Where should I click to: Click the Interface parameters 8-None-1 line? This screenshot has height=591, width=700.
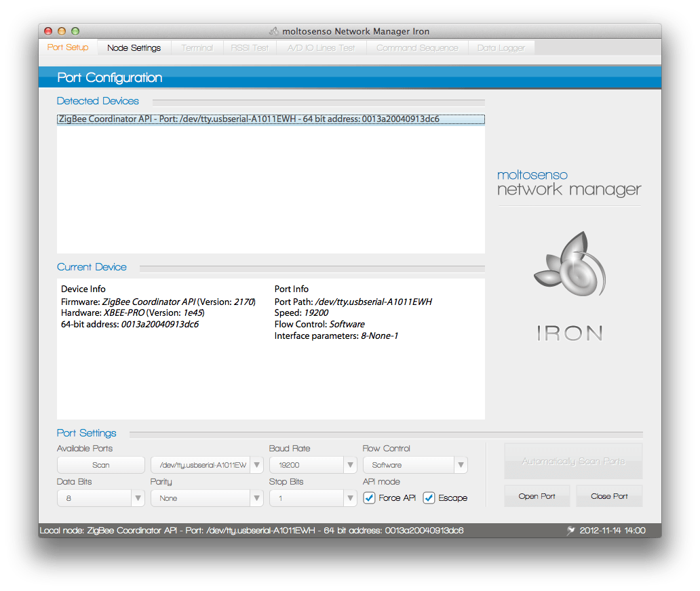[336, 336]
